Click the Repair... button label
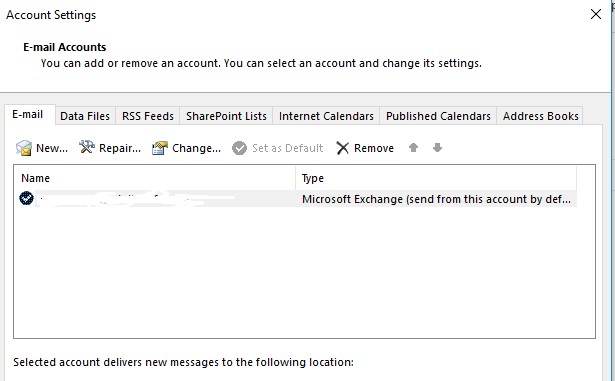Image resolution: width=615 pixels, height=381 pixels. (x=120, y=148)
